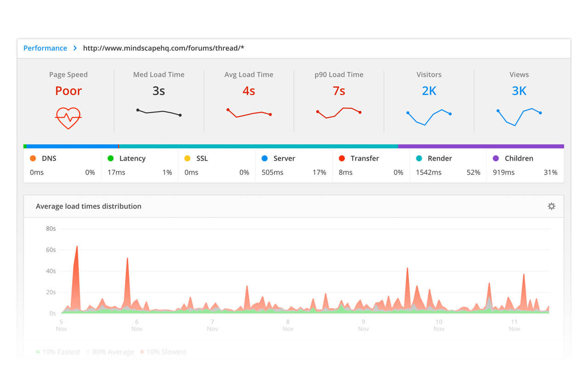Toggle the 10% Fastest legend item
The height and width of the screenshot is (368, 588).
[58, 352]
